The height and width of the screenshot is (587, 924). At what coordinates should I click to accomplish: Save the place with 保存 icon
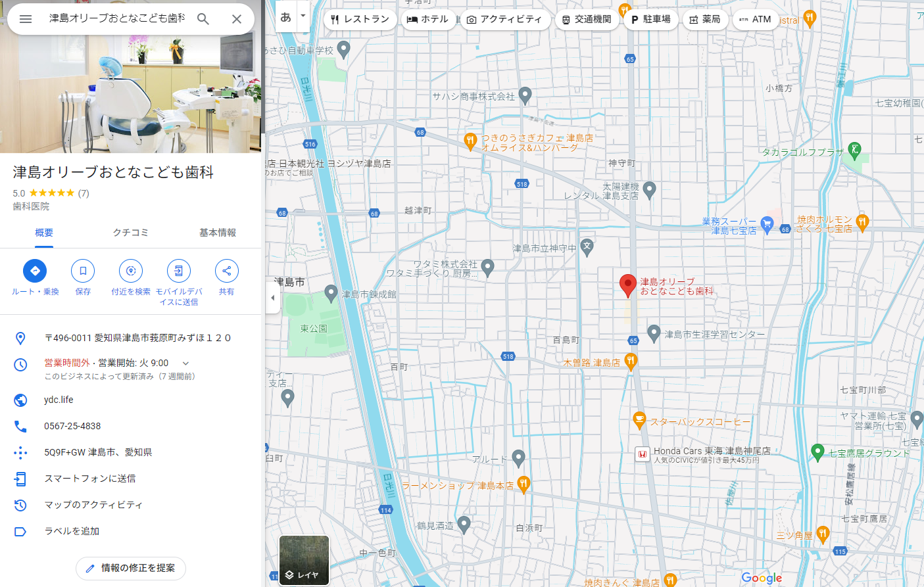tap(83, 271)
